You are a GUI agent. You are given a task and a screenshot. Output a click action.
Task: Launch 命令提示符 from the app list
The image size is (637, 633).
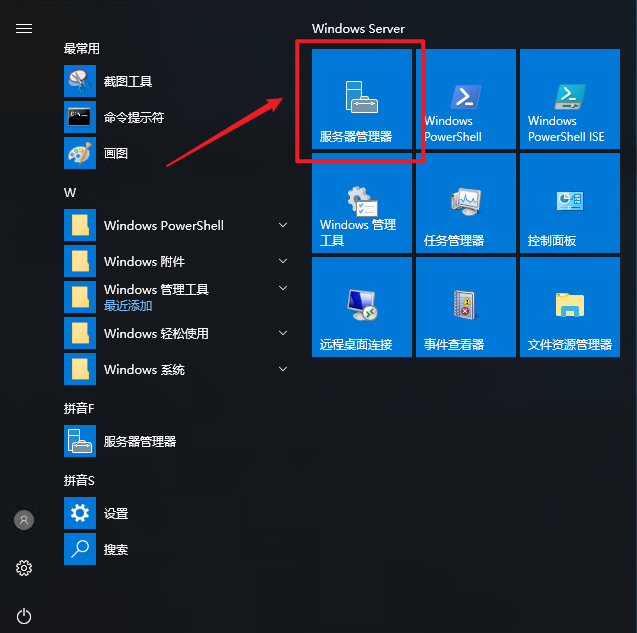pyautogui.click(x=177, y=117)
